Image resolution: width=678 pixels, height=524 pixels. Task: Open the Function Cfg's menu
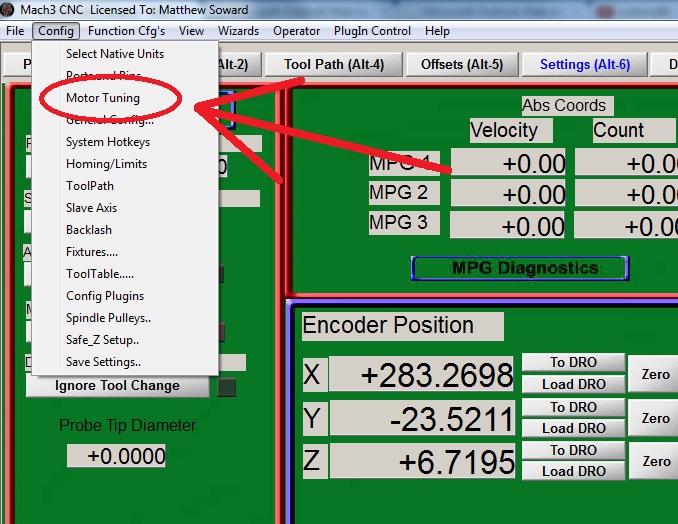coord(126,31)
